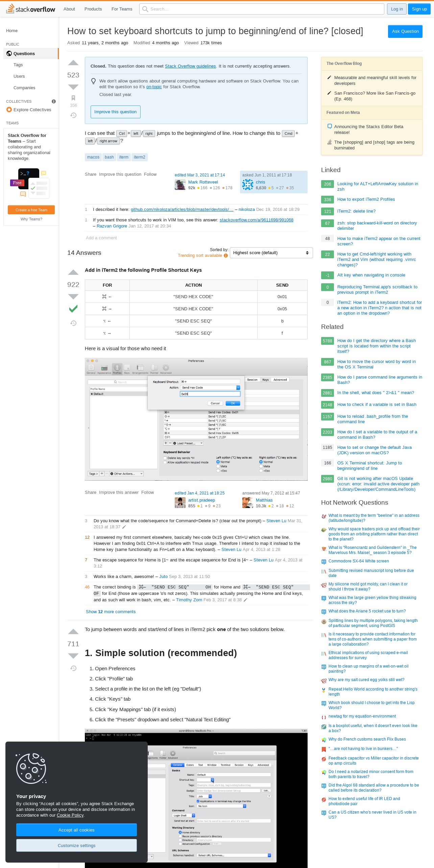Go to Home in sidebar

(x=12, y=30)
